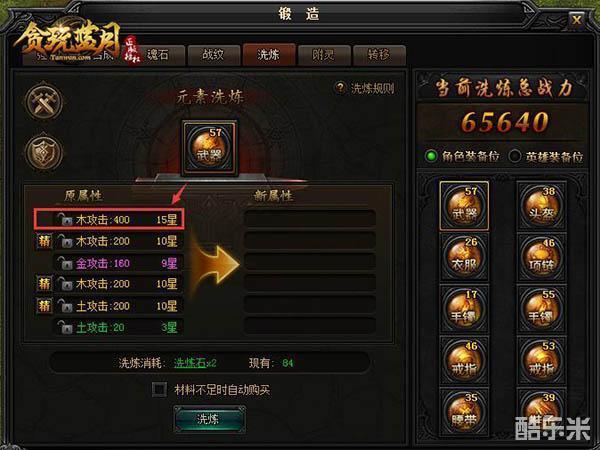
Task: Enable 材料不足时自动购买 checkbox
Action: tap(159, 390)
